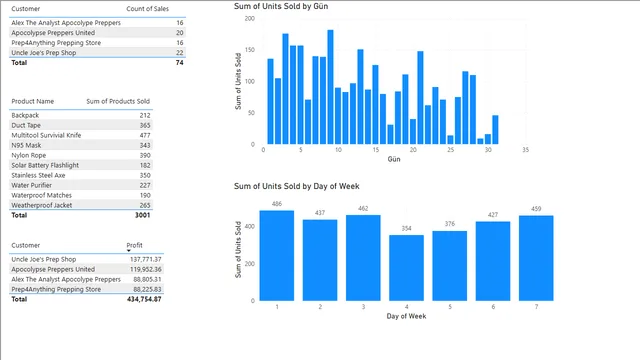Click the products total 3001
The height and width of the screenshot is (360, 640).
pos(142,215)
